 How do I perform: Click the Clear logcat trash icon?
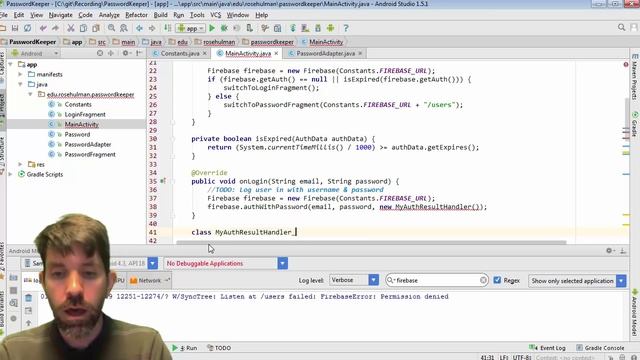coord(29,298)
